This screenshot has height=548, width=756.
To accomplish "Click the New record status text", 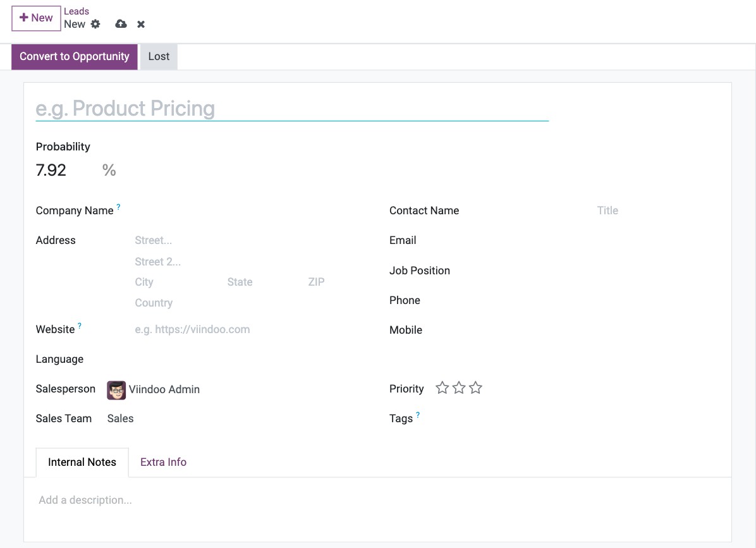I will click(x=74, y=24).
